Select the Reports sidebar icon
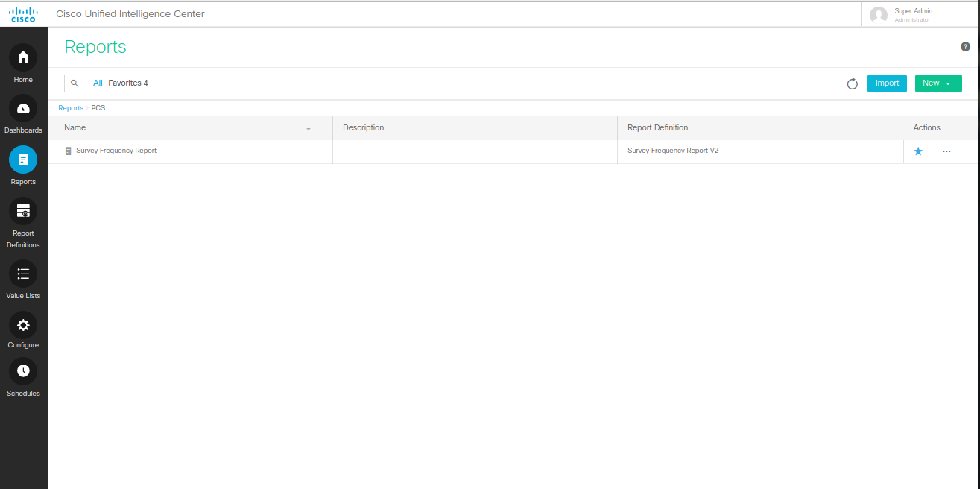 tap(23, 160)
